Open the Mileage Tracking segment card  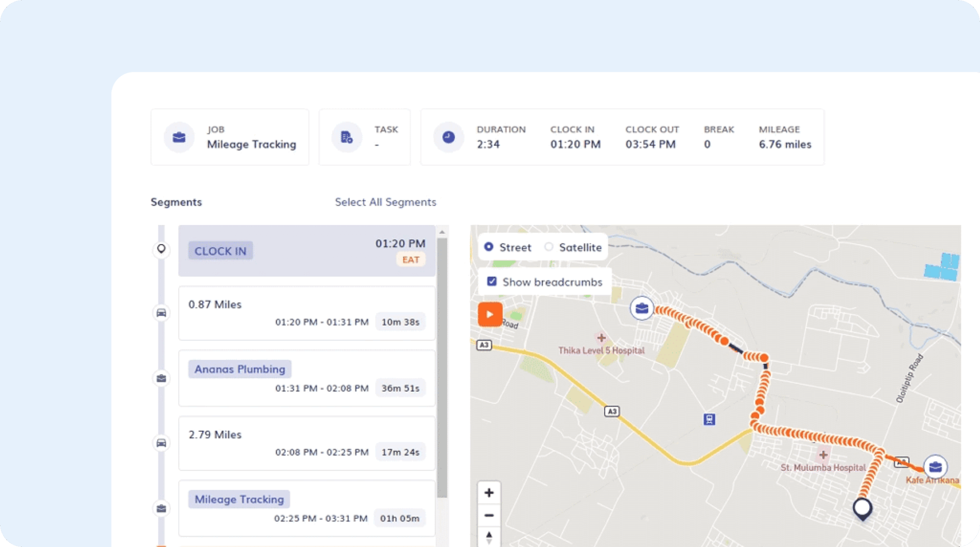point(306,507)
